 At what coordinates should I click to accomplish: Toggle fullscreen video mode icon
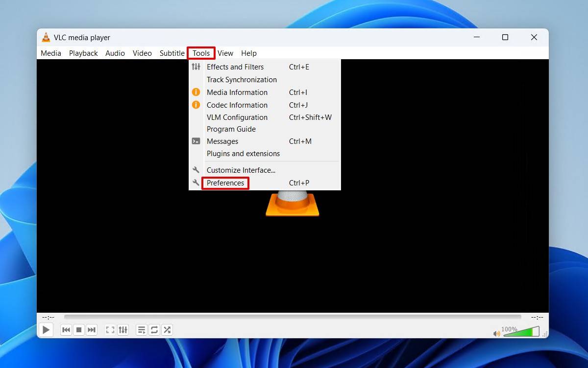110,330
